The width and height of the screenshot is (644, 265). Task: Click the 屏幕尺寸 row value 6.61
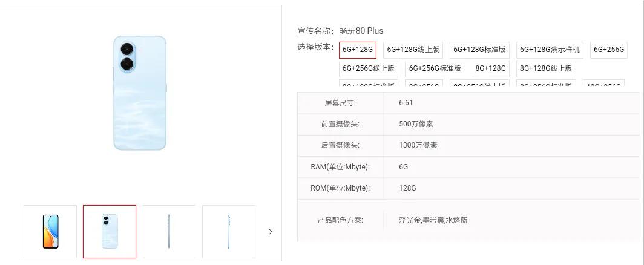pyautogui.click(x=406, y=103)
